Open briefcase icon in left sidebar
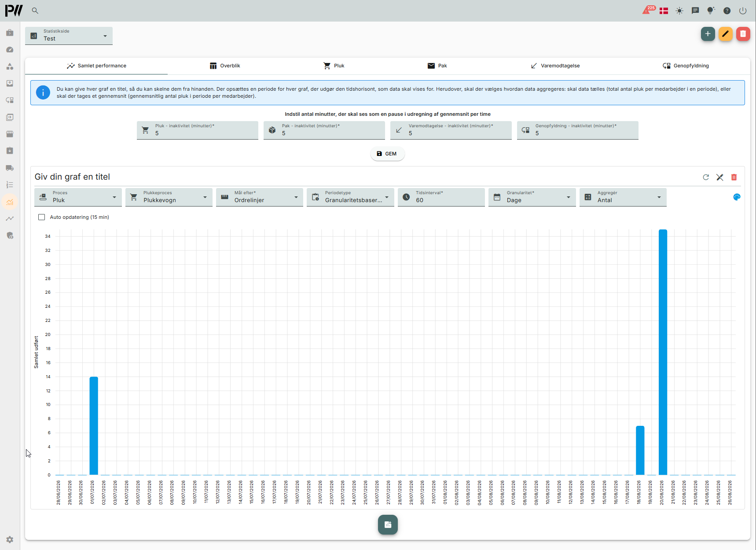This screenshot has width=756, height=550. tap(10, 33)
